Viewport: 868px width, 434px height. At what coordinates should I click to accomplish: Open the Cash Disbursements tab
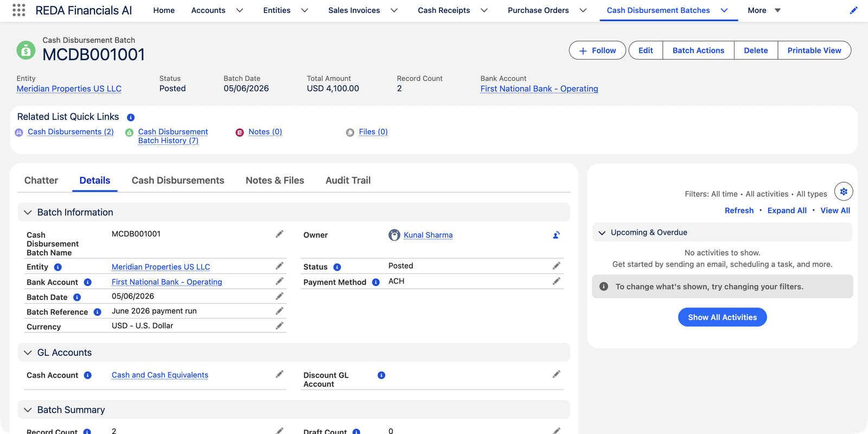(x=178, y=180)
